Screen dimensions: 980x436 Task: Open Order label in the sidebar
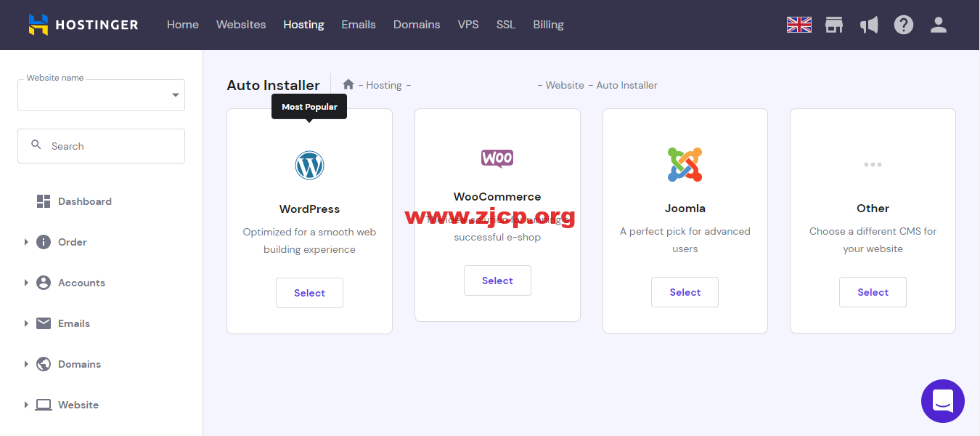(72, 242)
